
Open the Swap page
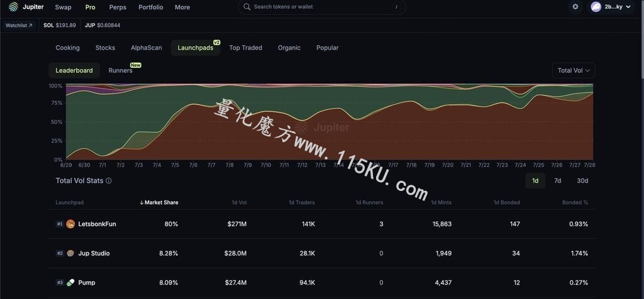tap(64, 8)
